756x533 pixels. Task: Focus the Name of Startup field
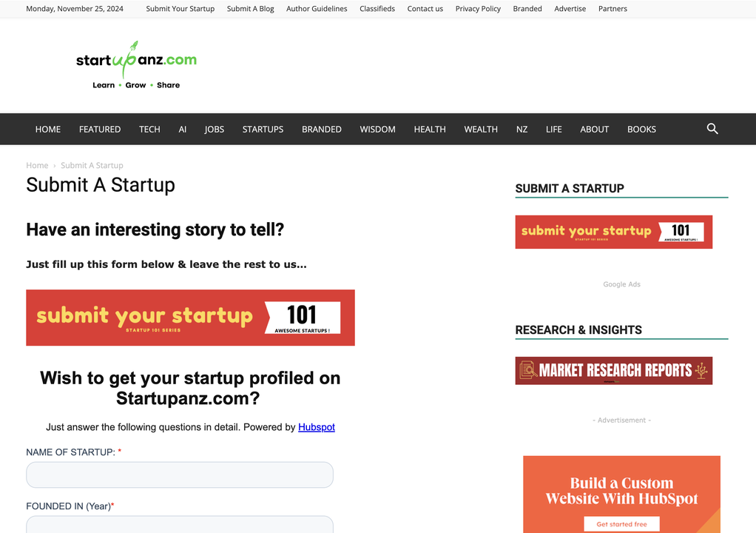179,475
